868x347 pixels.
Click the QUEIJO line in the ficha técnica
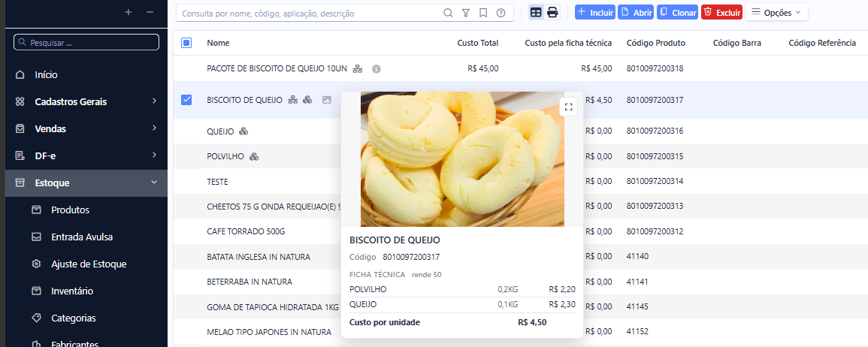coord(462,304)
